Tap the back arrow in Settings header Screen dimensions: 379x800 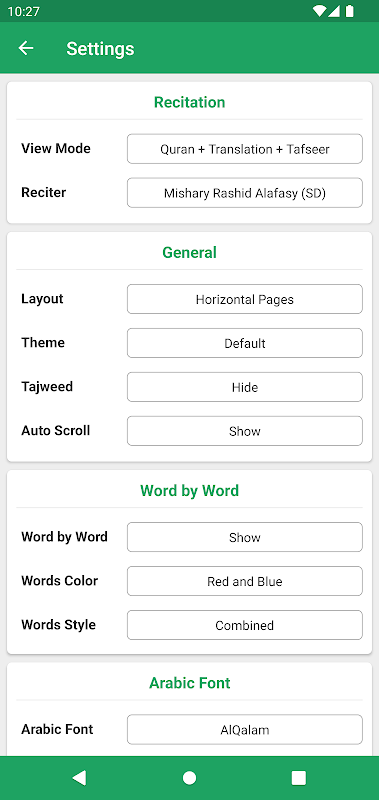tap(26, 48)
